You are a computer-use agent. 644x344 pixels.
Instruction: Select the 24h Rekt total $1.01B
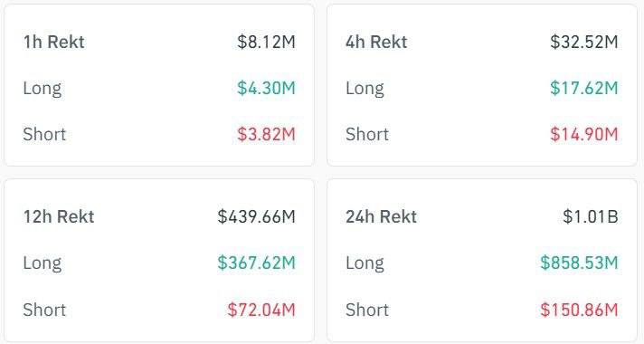[x=591, y=216]
